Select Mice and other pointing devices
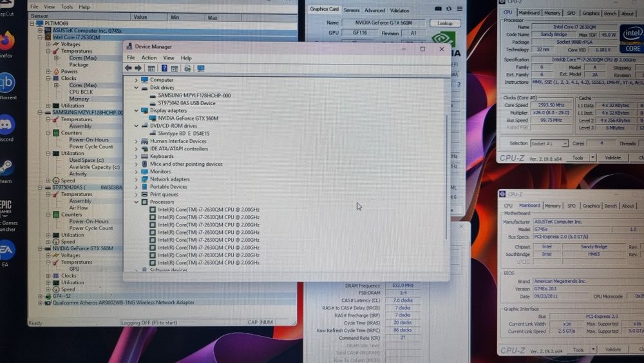This screenshot has height=363, width=644. [186, 164]
